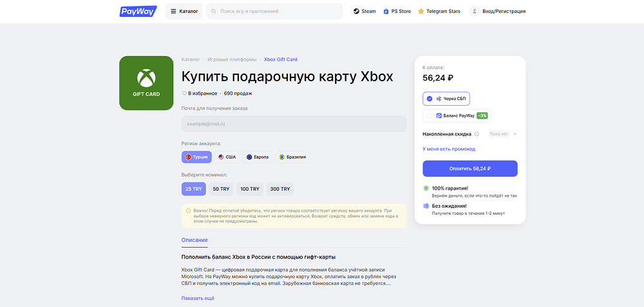Choose the 25 TRY denomination

tap(194, 189)
